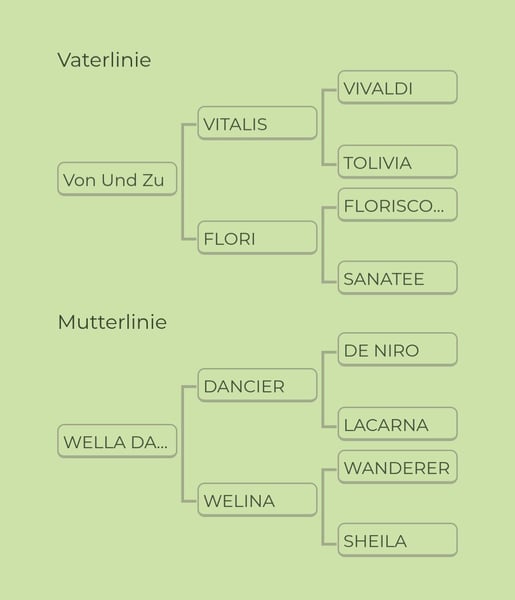Select the TOLIVIA ancestor node
This screenshot has width=515, height=600.
point(398,161)
